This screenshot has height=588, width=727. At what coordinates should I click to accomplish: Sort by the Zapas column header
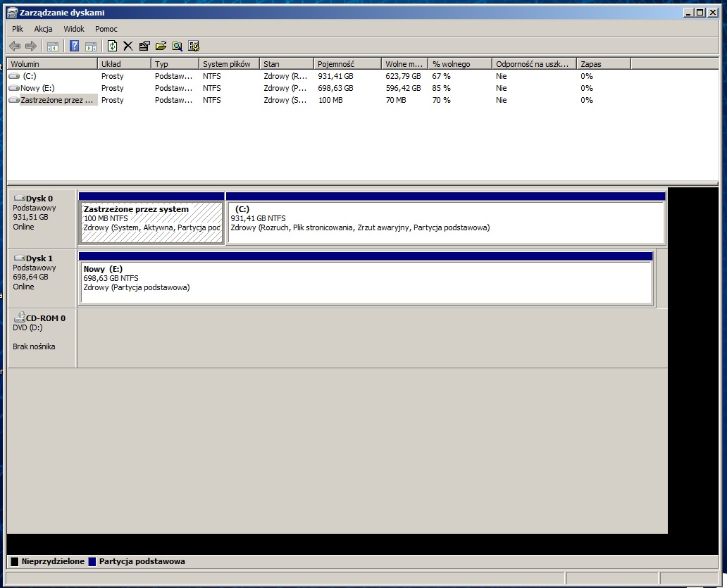point(604,64)
